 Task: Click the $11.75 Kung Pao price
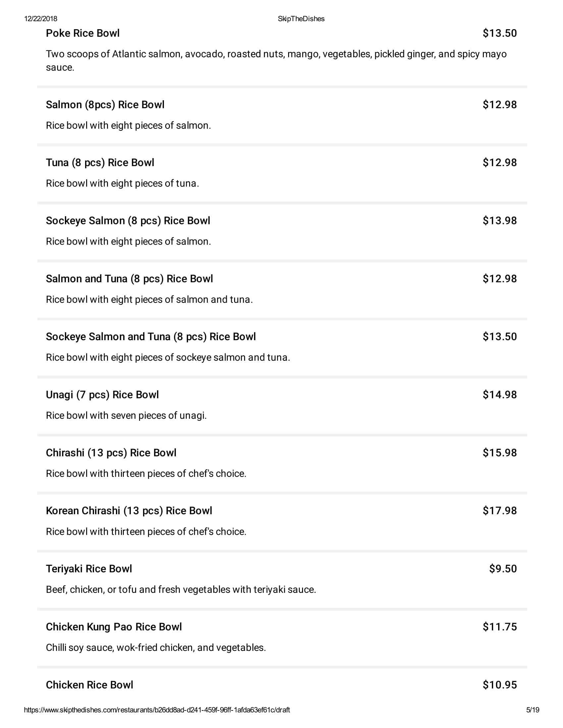click(500, 627)
